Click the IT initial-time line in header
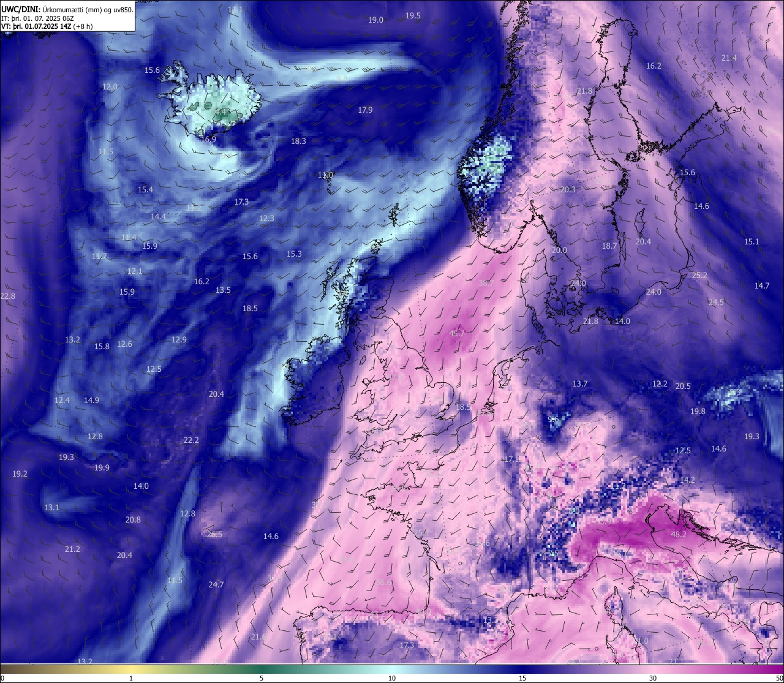The height and width of the screenshot is (683, 784). [37, 18]
